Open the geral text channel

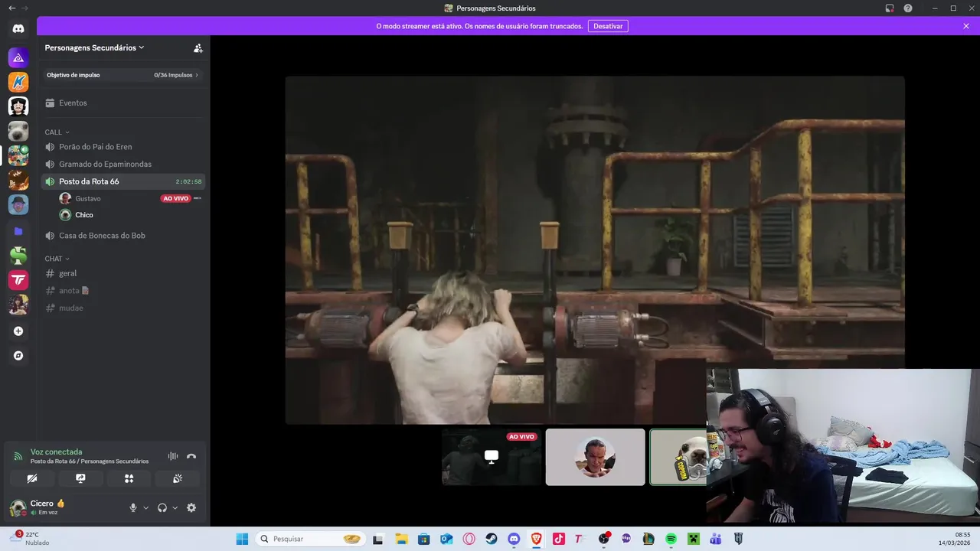123,273
